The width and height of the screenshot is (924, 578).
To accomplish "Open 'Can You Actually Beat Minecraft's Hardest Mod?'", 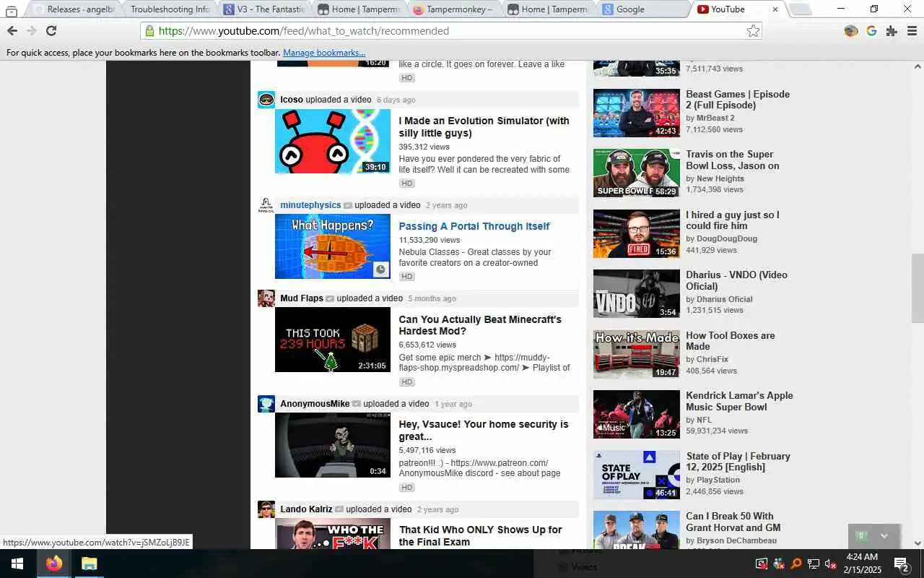I will click(480, 325).
